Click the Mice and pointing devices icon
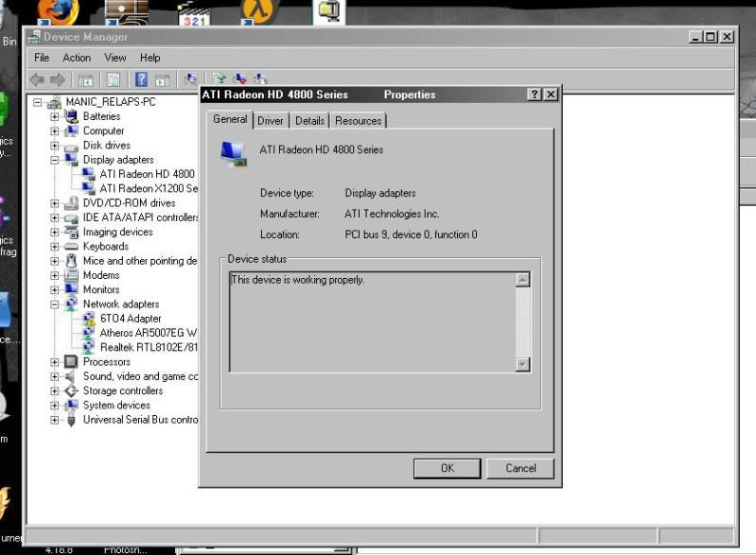The height and width of the screenshot is (555, 756). click(x=71, y=261)
